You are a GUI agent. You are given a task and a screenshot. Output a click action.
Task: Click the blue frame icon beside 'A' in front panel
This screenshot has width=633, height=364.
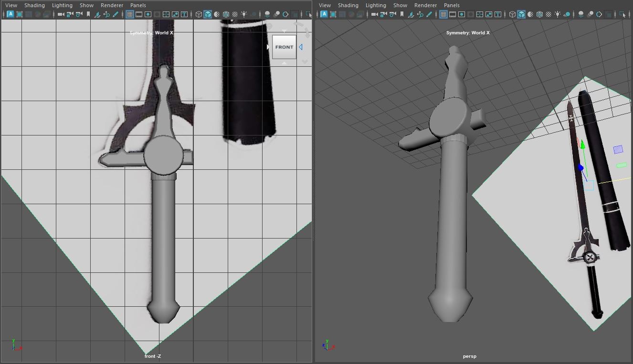click(x=19, y=14)
